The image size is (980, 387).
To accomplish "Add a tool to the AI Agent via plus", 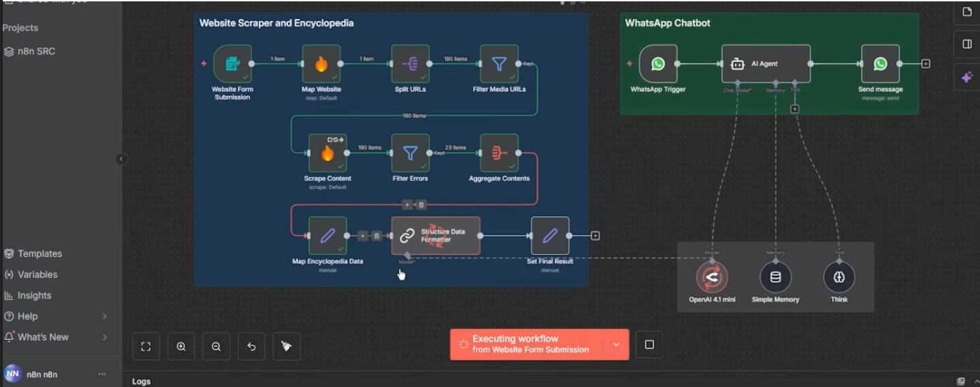I will (x=795, y=109).
